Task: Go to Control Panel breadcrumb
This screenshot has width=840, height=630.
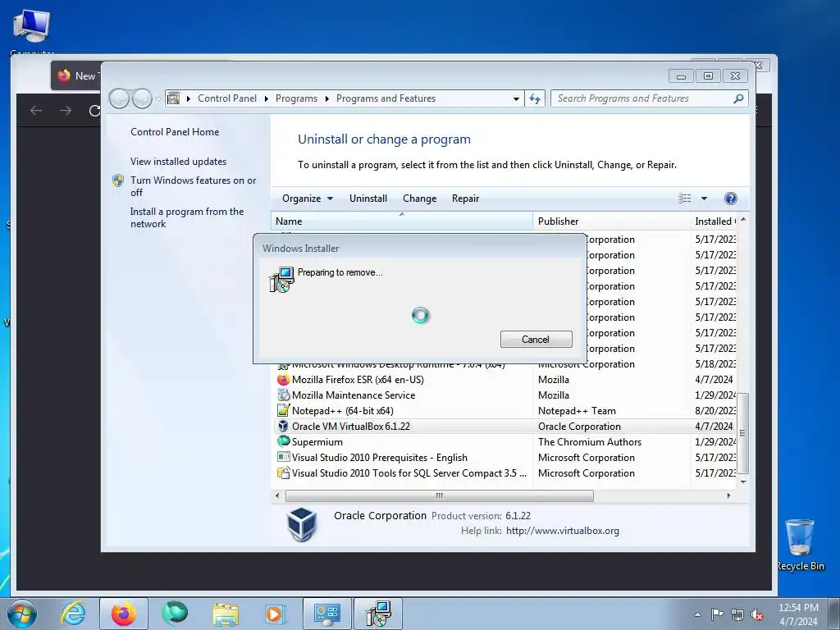Action: coord(227,98)
